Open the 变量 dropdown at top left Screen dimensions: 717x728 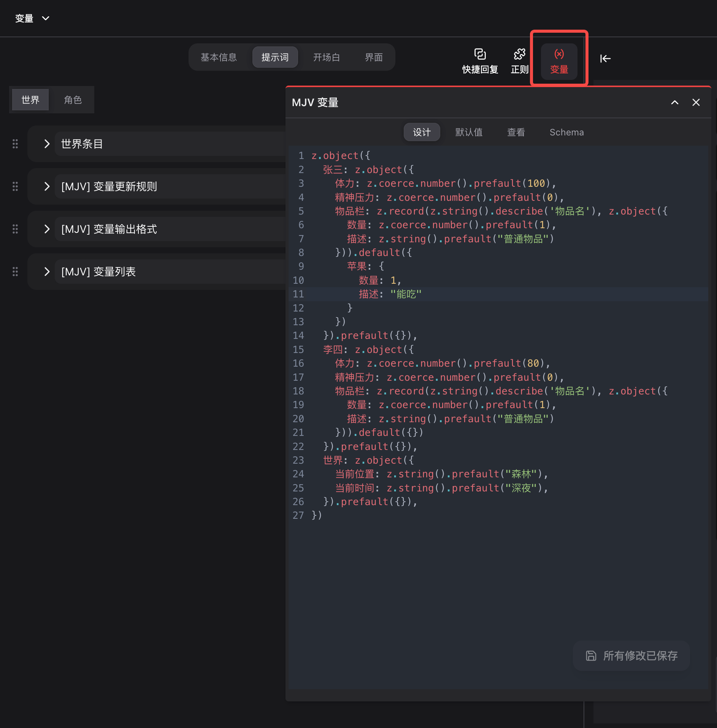tap(32, 18)
